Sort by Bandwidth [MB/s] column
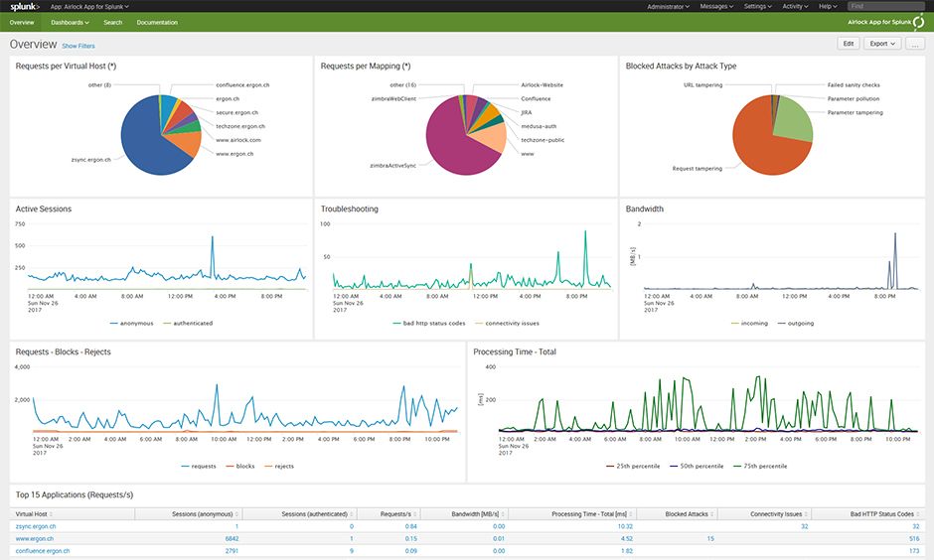The width and height of the screenshot is (934, 560). click(x=478, y=513)
